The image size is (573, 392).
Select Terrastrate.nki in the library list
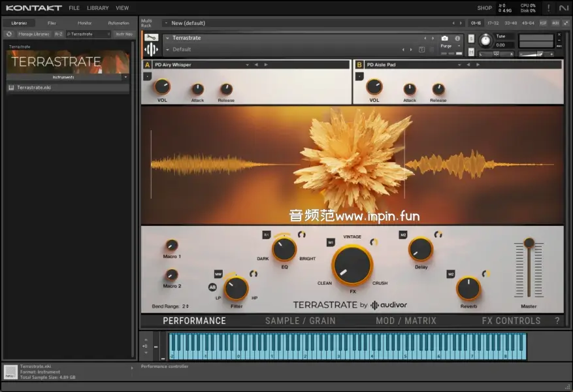point(34,87)
